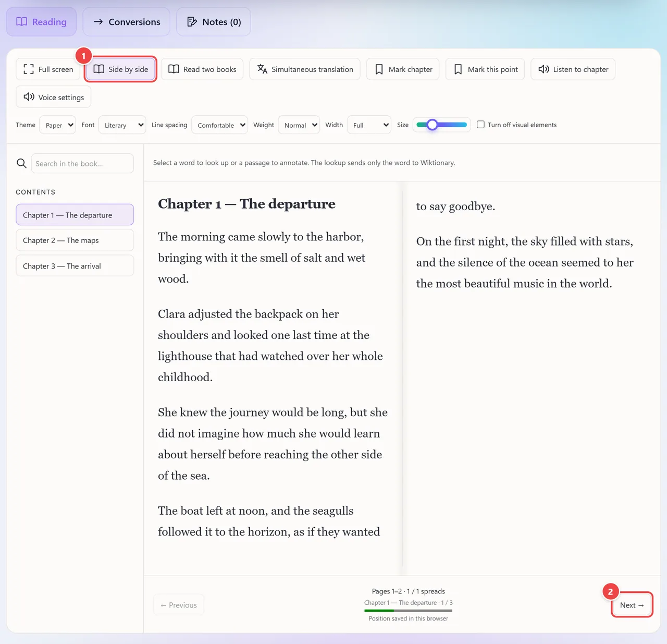Click the Reading tab book icon

coord(22,21)
